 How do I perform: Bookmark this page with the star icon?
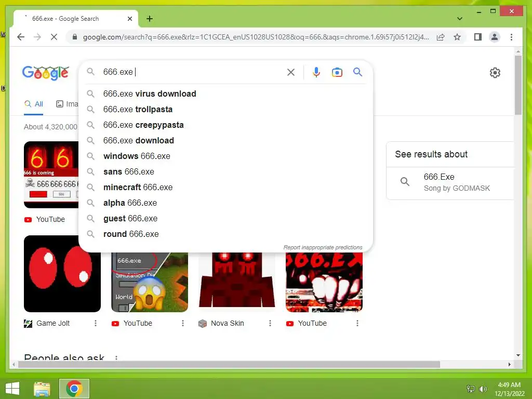click(457, 37)
